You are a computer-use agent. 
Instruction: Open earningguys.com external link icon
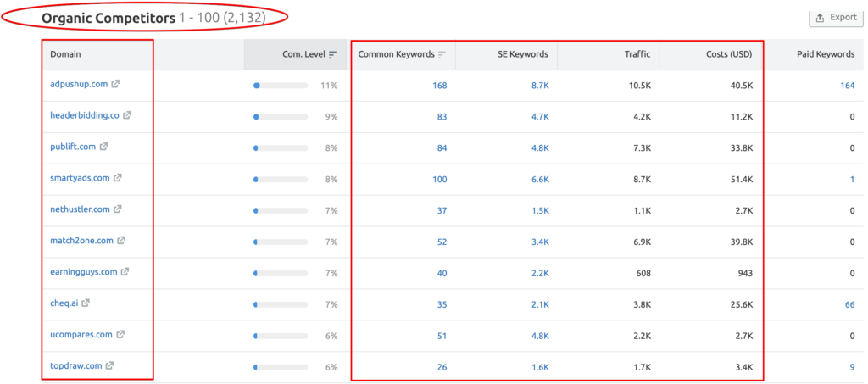point(125,271)
